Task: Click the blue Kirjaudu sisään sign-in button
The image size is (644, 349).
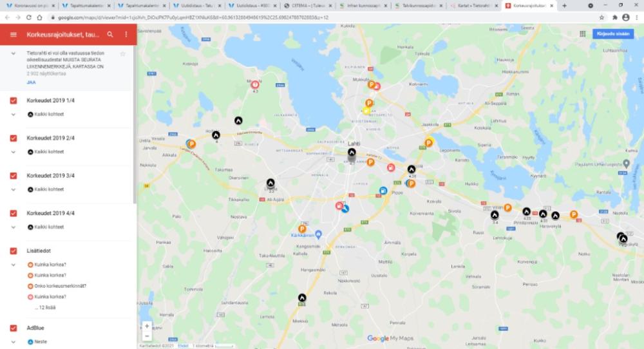Action: click(613, 33)
